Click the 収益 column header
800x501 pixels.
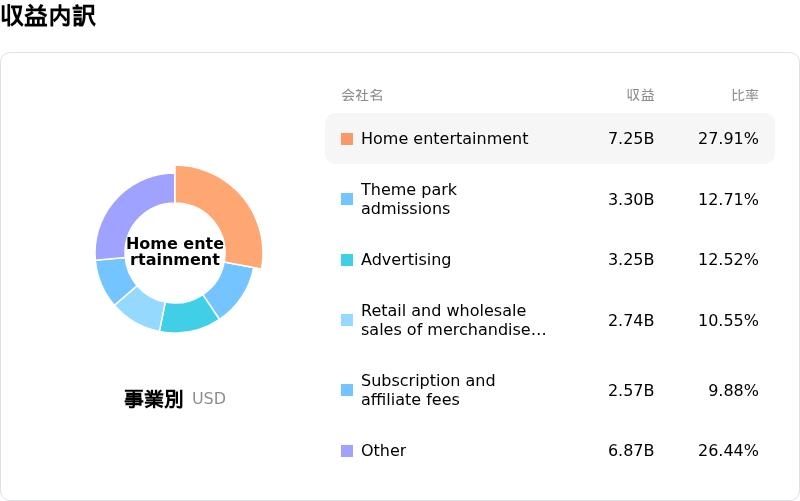click(x=640, y=95)
